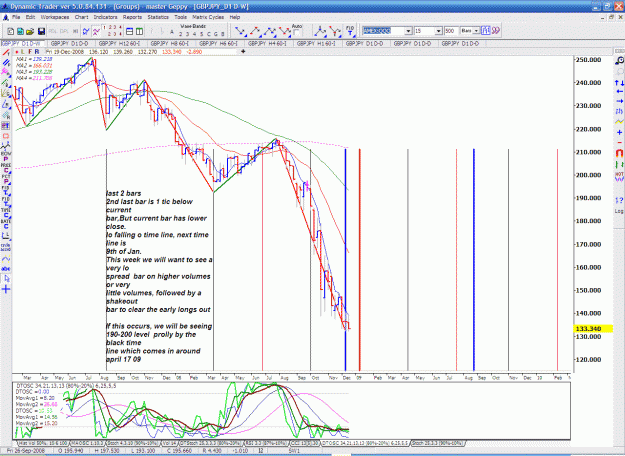
Task: Select the blue parallel lines tool
Action: pyautogui.click(x=6, y=63)
